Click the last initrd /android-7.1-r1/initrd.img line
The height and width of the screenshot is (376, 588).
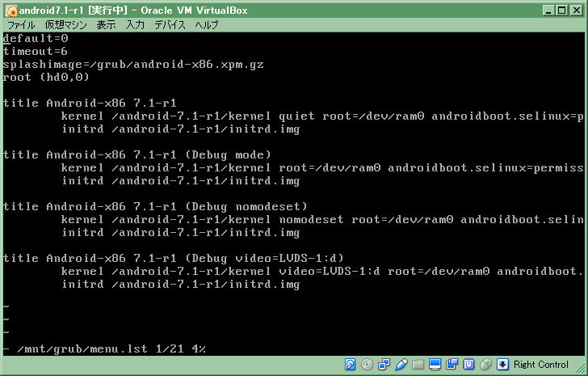point(181,285)
